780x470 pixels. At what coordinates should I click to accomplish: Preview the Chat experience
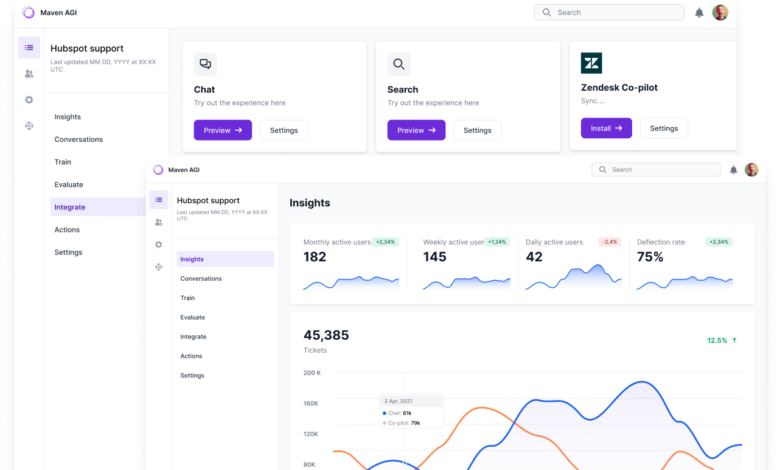(223, 130)
